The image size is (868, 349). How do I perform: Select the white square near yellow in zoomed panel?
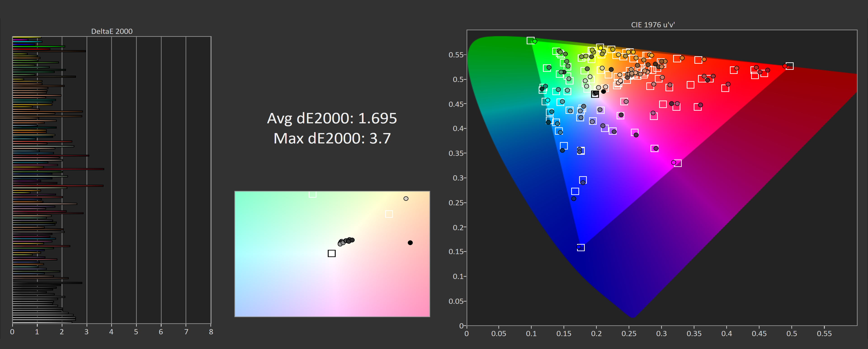point(389,214)
